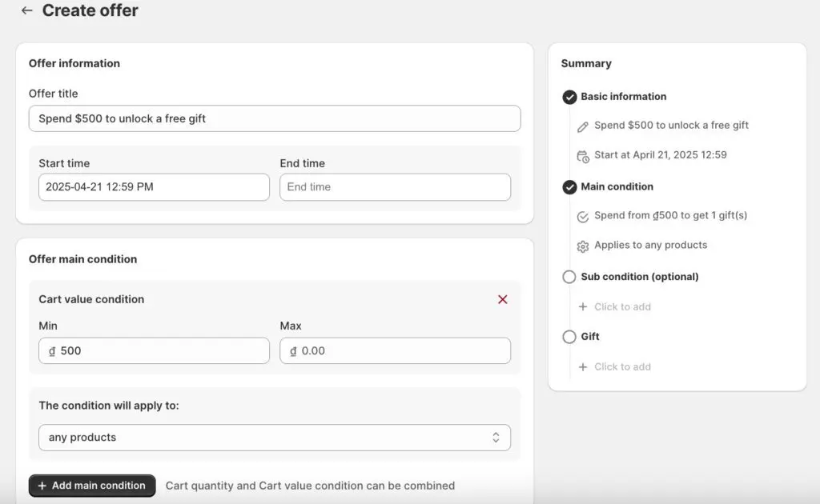The height and width of the screenshot is (504, 820).
Task: Focus the Offer title text field
Action: [274, 118]
